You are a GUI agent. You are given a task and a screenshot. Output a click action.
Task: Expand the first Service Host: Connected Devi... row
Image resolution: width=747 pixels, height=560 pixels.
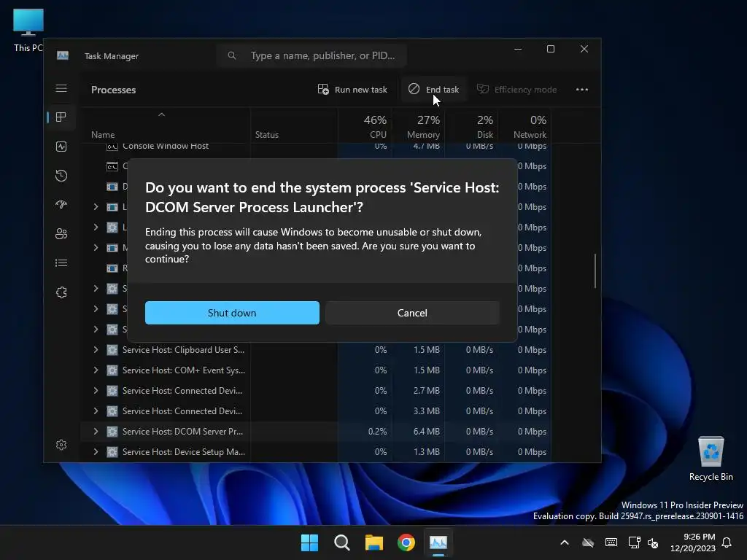(x=96, y=391)
